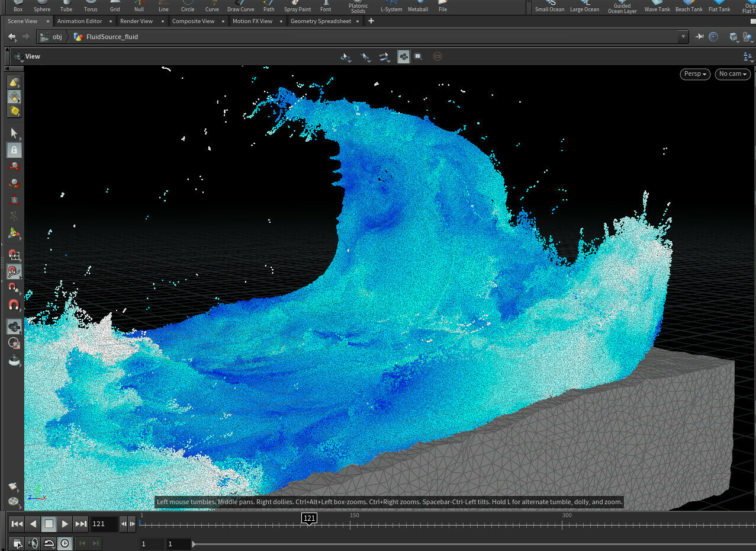Image resolution: width=756 pixels, height=551 pixels.
Task: Create a Flat Tank from the shelf
Action: pos(719,7)
